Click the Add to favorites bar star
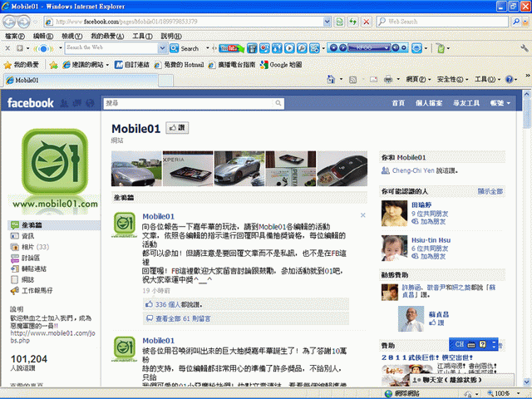 (x=53, y=65)
